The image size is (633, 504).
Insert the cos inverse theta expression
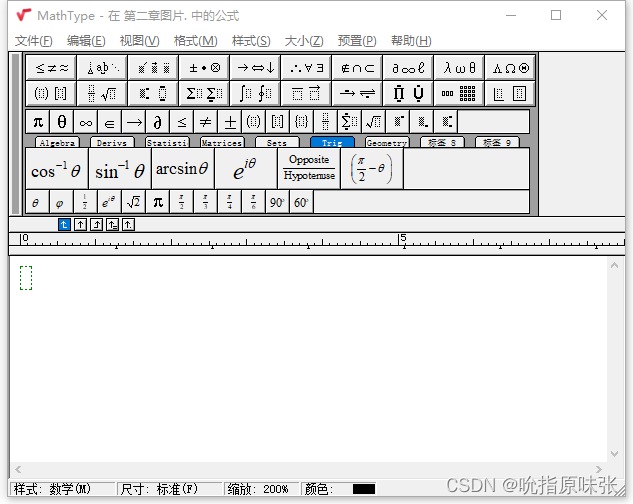[x=57, y=169]
